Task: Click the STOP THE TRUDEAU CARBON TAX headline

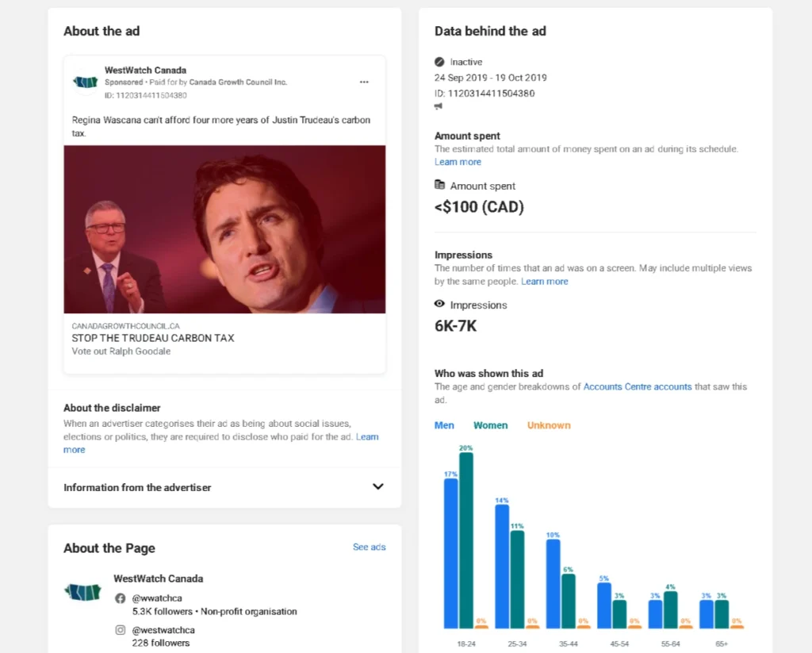Action: (153, 338)
